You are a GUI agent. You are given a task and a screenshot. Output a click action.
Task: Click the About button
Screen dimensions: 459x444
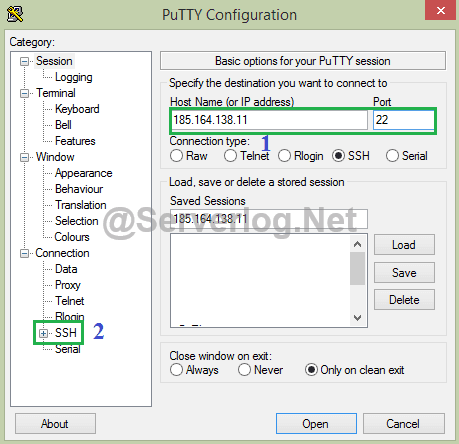55,424
